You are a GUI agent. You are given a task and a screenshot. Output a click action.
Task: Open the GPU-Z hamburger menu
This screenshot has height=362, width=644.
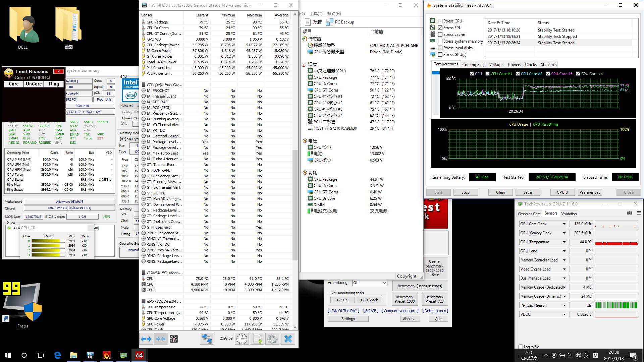point(639,213)
